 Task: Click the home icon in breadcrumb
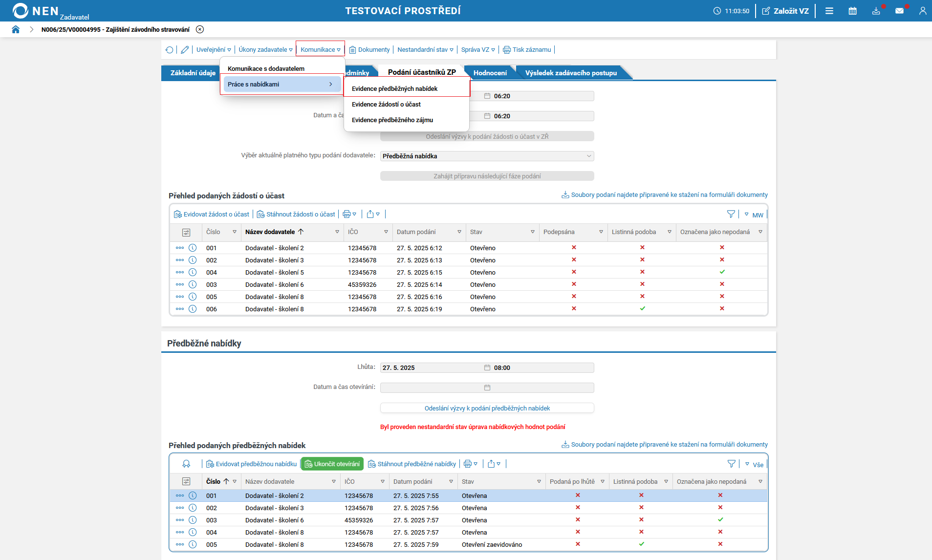[x=16, y=29]
